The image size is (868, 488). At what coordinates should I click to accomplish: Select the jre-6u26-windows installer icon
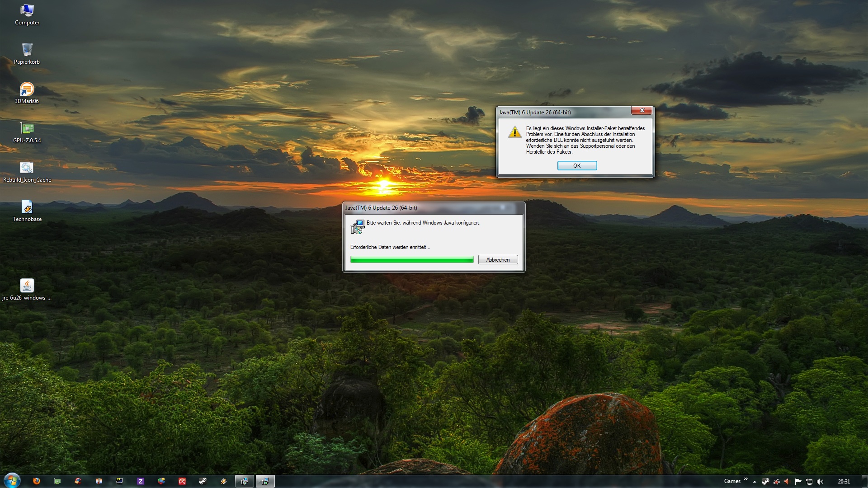[27, 290]
